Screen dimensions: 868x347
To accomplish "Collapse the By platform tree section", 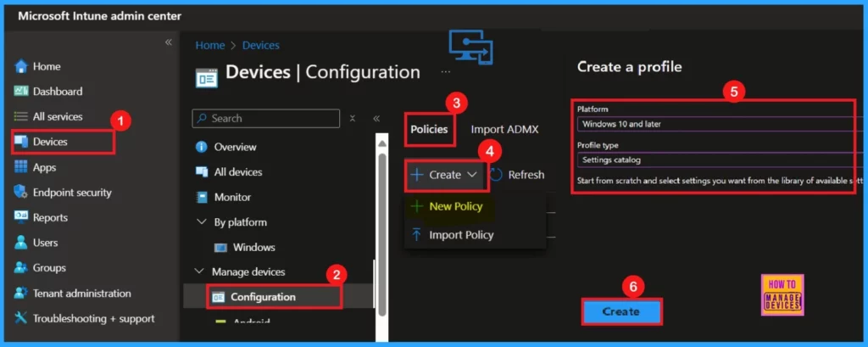I will click(x=201, y=221).
